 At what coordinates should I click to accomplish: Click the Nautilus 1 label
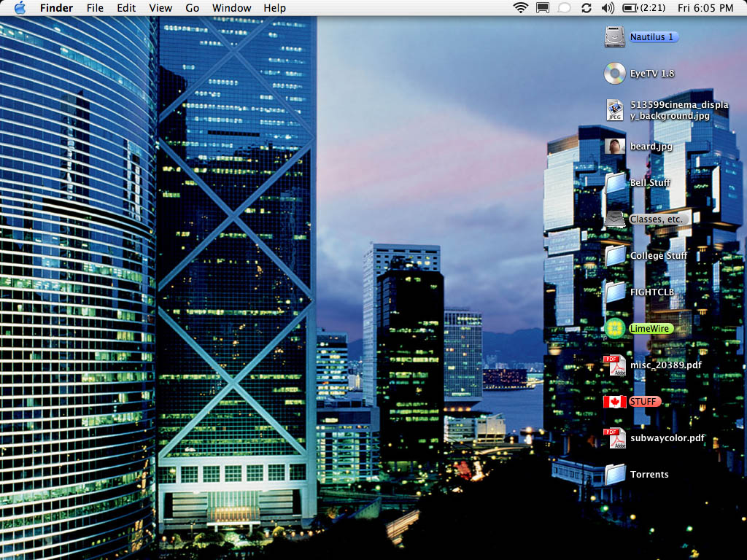(x=653, y=36)
